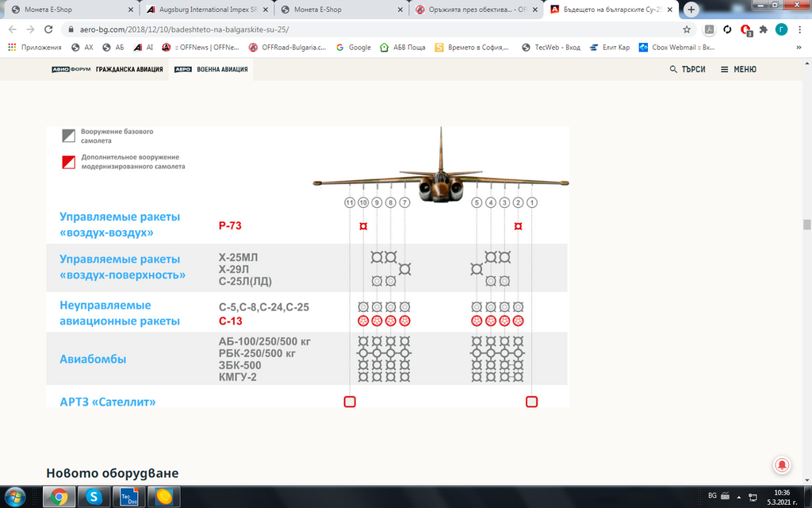The image size is (812, 508).
Task: Open the Chrome profile avatar
Action: click(781, 29)
